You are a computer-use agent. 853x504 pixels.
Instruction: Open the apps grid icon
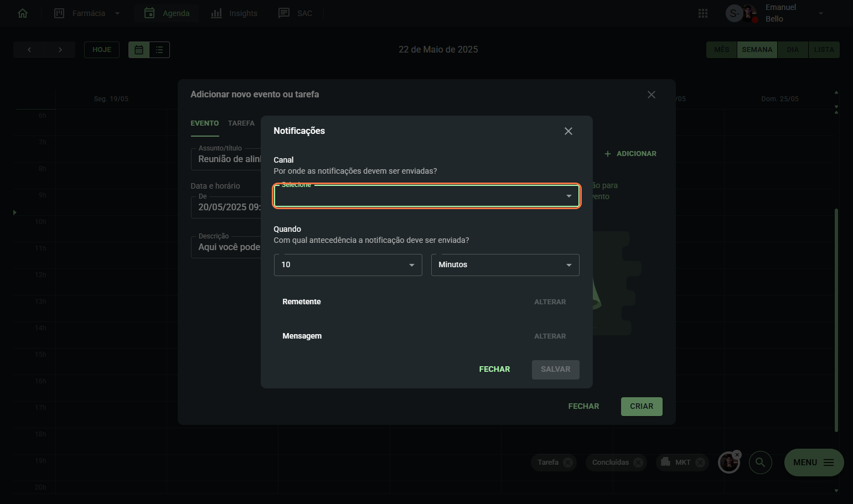[x=703, y=13]
